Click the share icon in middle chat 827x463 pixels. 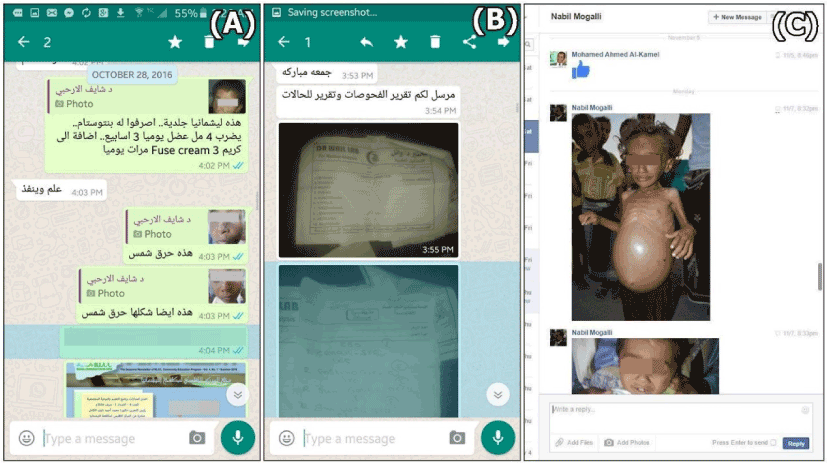469,43
